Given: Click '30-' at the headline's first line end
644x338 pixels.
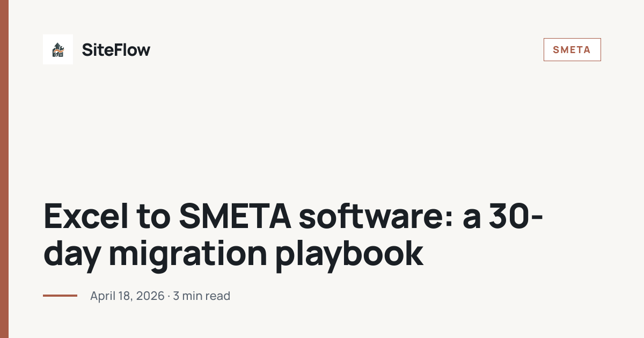Looking at the screenshot, I should click(x=517, y=217).
